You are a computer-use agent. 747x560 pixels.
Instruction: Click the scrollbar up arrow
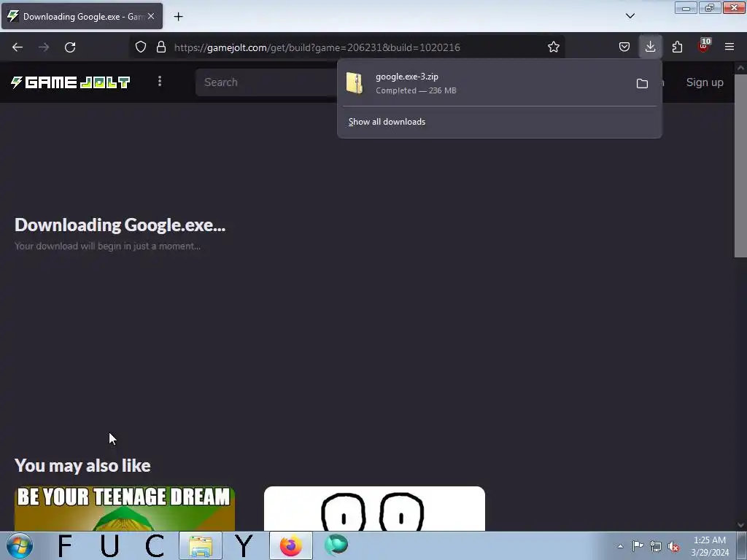click(x=740, y=68)
